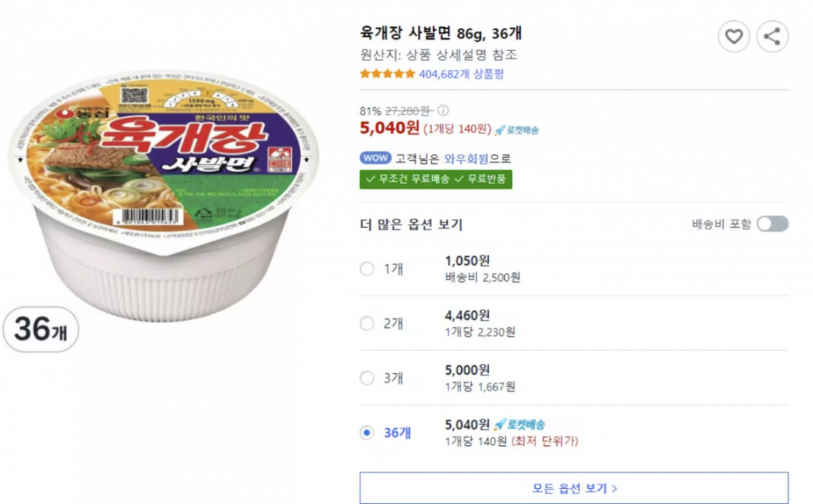The width and height of the screenshot is (813, 504).
Task: Click the WOW membership badge
Action: coord(375,158)
